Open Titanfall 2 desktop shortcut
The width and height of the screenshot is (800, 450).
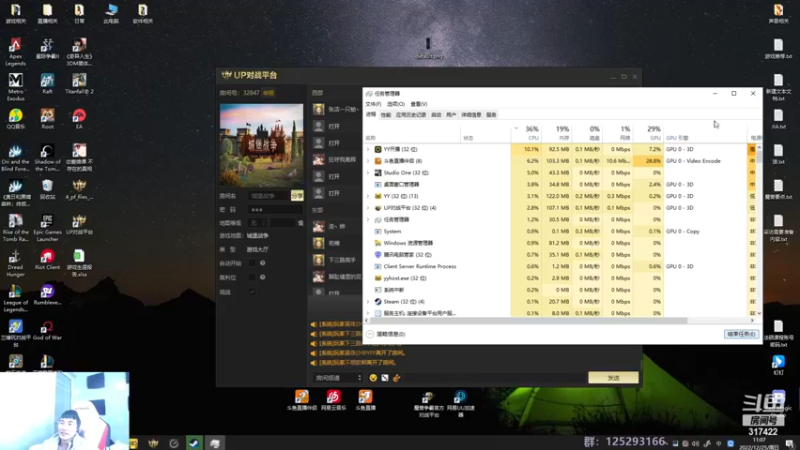pyautogui.click(x=79, y=83)
